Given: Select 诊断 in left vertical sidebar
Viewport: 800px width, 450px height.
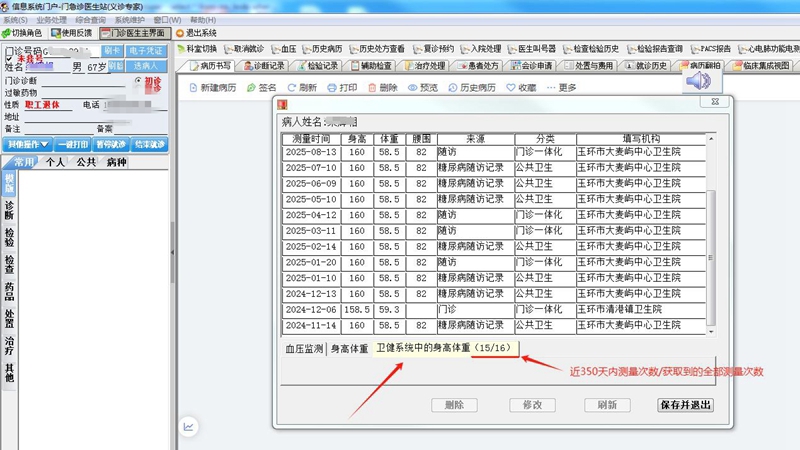Looking at the screenshot, I should [x=9, y=210].
